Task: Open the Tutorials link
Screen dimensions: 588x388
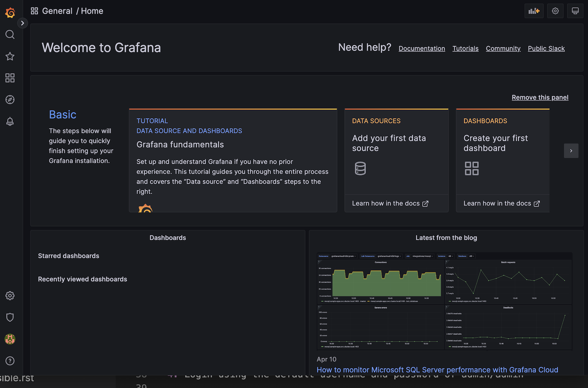Action: [465, 48]
